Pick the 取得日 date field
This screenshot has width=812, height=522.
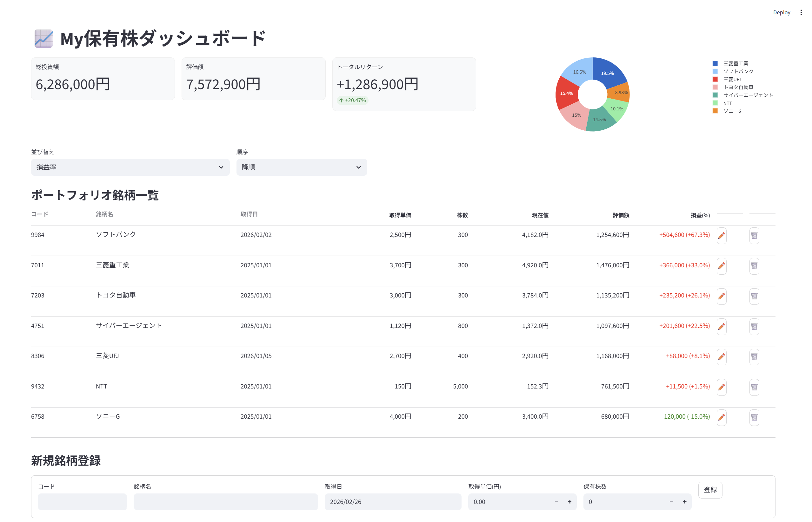click(393, 502)
